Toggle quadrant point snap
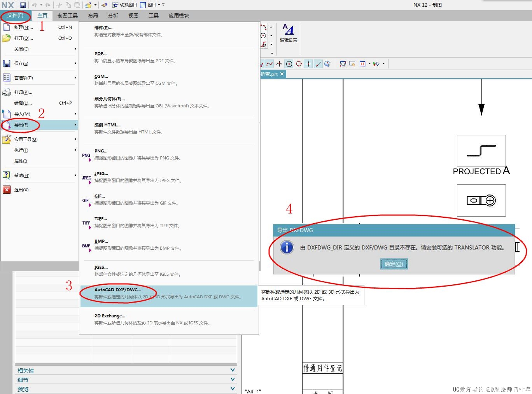The image size is (532, 394). tap(299, 64)
